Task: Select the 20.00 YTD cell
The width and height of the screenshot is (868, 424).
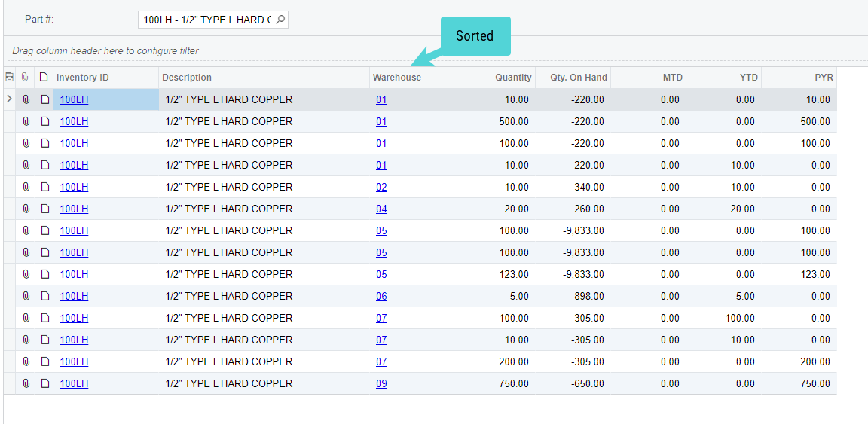Action: coord(723,209)
